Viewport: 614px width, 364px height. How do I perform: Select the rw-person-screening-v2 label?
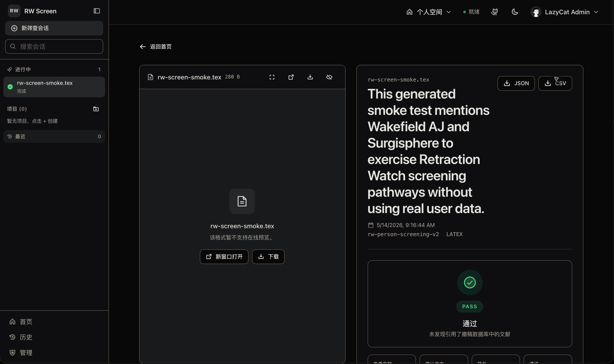point(403,234)
